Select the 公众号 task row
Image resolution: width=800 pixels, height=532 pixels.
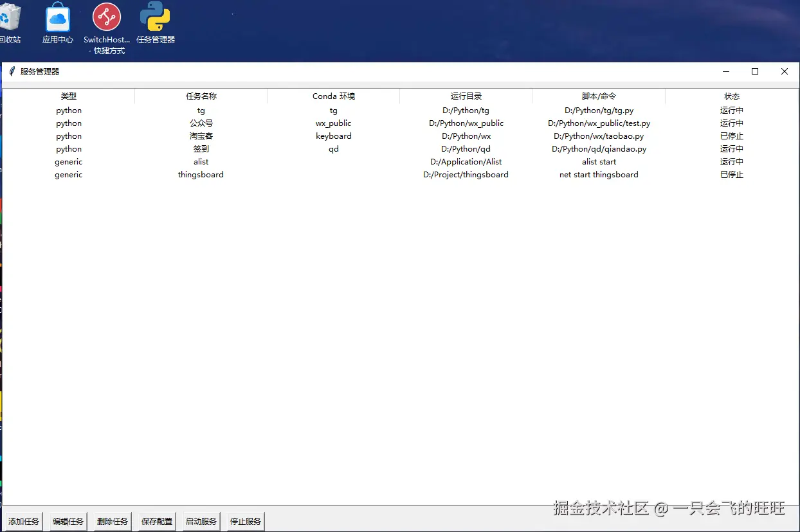pos(201,123)
